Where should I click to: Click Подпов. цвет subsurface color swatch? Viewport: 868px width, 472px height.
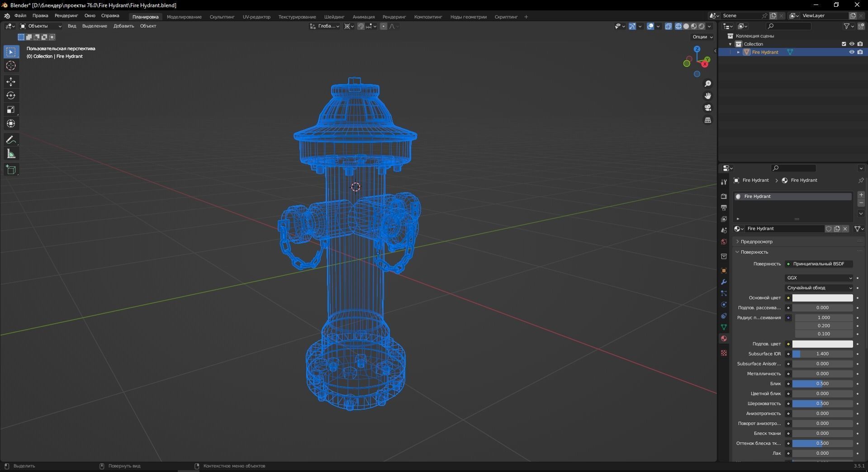(x=822, y=344)
